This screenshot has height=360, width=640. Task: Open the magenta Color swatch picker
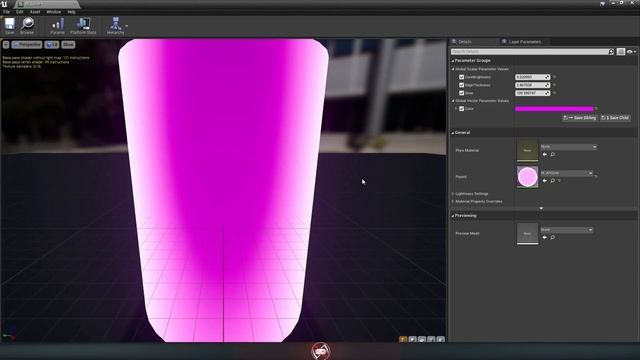[554, 109]
